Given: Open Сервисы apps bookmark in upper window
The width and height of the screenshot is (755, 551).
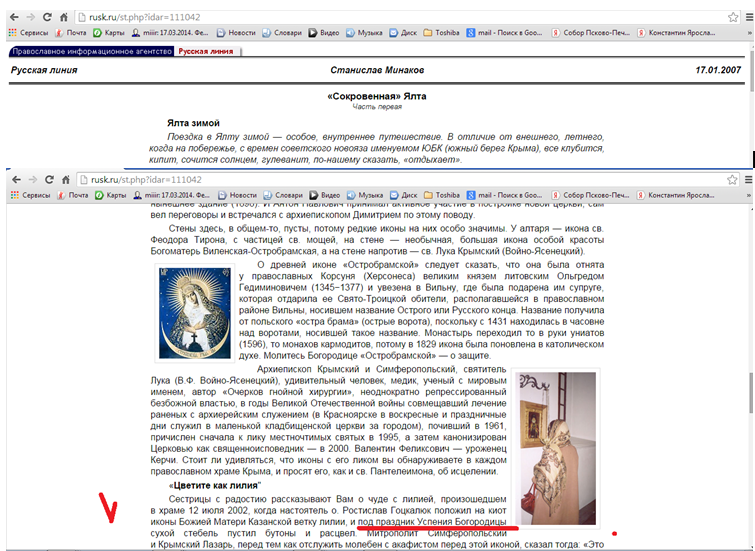Looking at the screenshot, I should click(28, 33).
